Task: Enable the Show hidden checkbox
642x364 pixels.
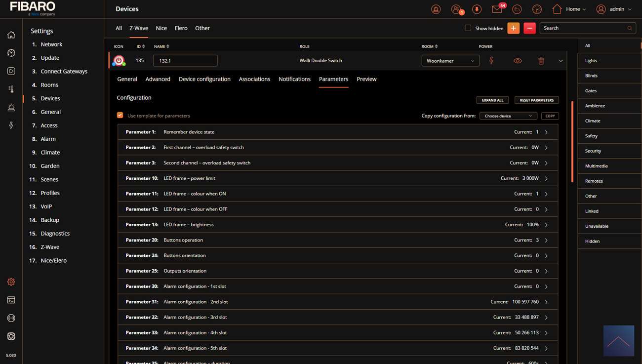Action: click(x=468, y=28)
